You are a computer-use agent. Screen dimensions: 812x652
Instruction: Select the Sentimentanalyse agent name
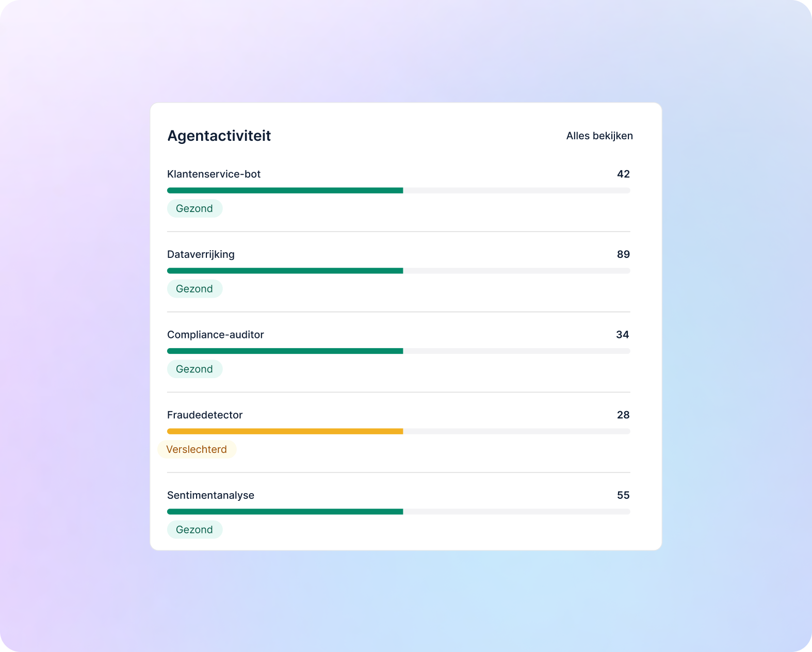pyautogui.click(x=210, y=495)
